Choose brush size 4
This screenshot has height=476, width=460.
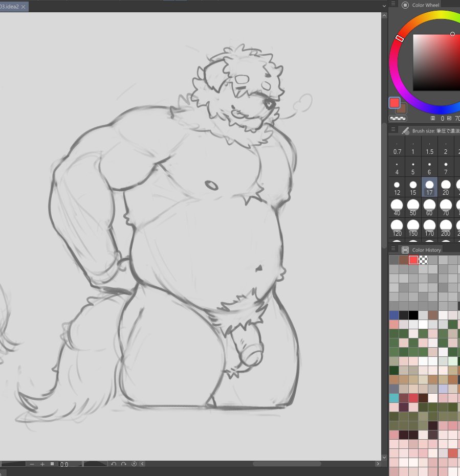[x=397, y=168]
